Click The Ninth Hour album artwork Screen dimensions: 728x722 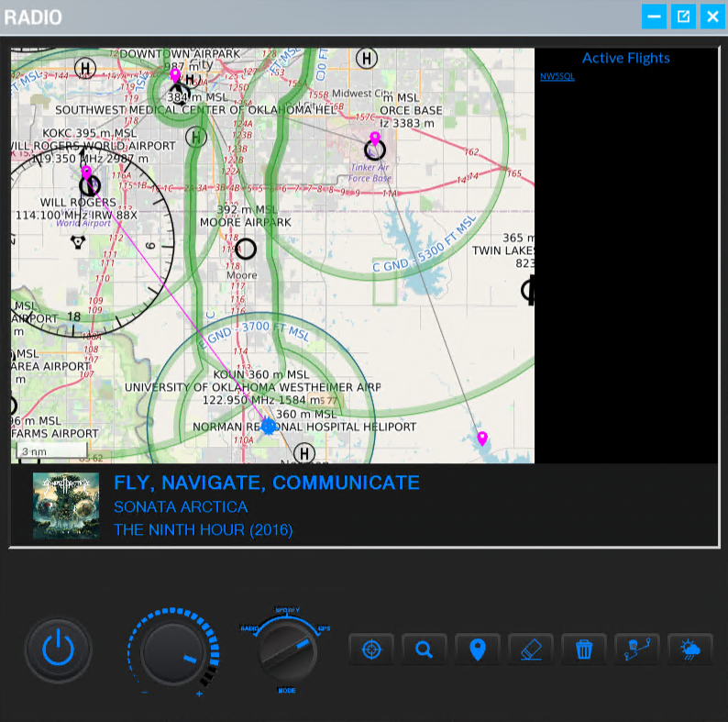66,505
